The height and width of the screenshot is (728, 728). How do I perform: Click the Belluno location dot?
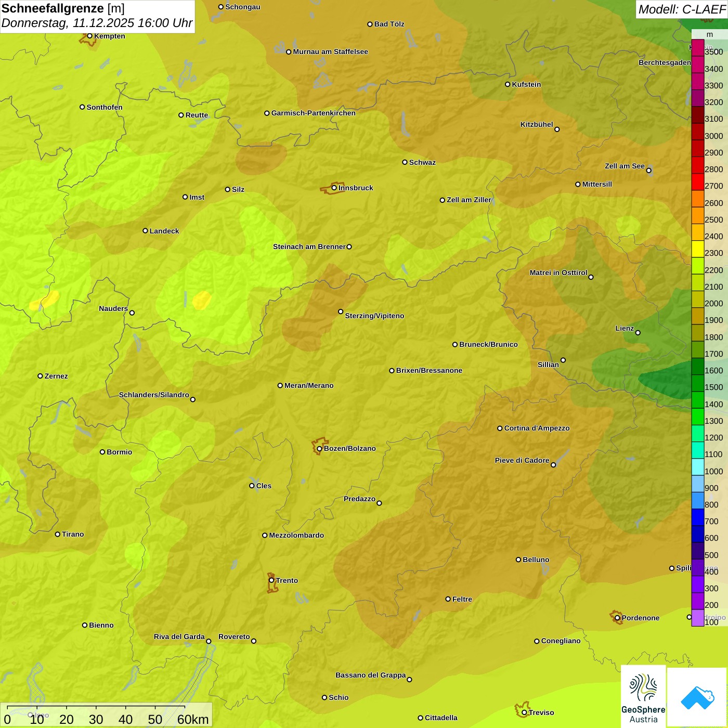click(x=518, y=560)
